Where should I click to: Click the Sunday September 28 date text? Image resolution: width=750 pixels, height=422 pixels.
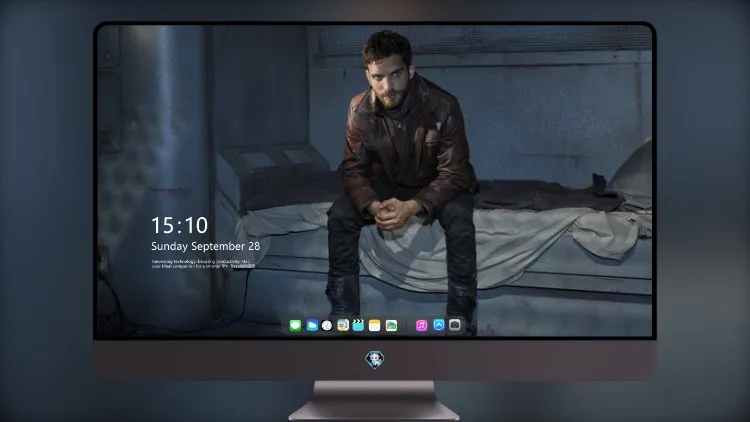206,246
